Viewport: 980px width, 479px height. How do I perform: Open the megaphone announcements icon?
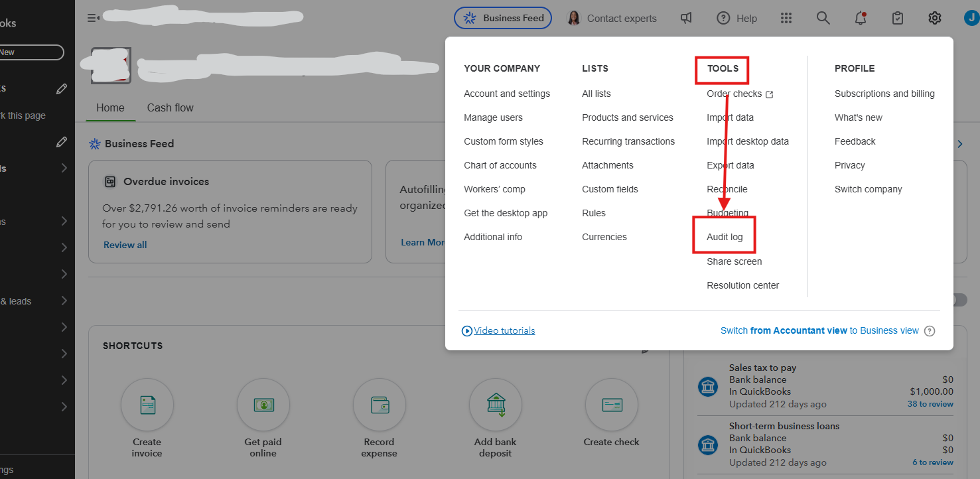(687, 19)
